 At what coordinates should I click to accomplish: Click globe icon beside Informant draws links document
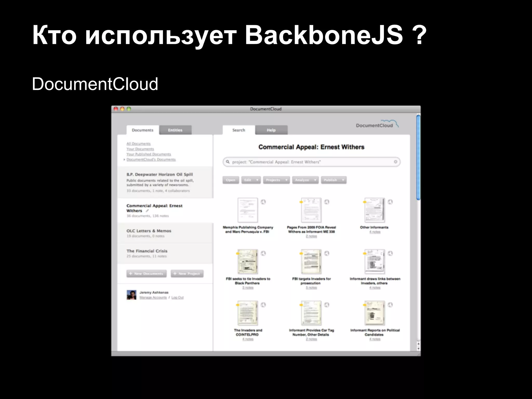tap(390, 253)
